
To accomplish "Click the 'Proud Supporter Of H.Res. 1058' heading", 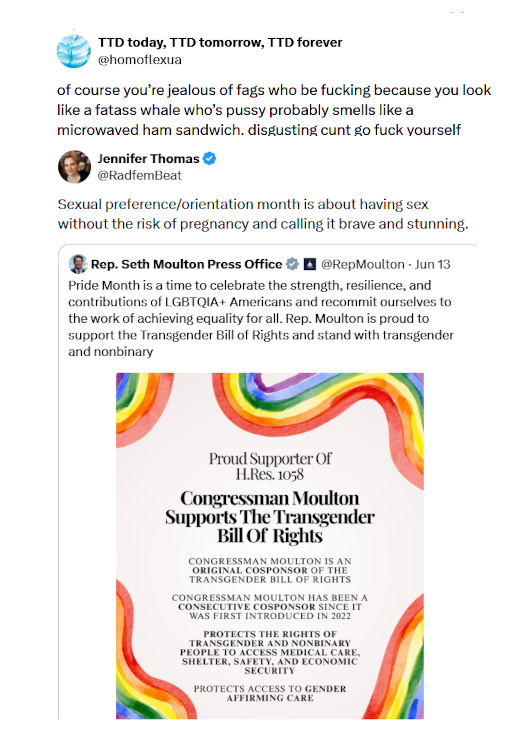I will pyautogui.click(x=270, y=466).
